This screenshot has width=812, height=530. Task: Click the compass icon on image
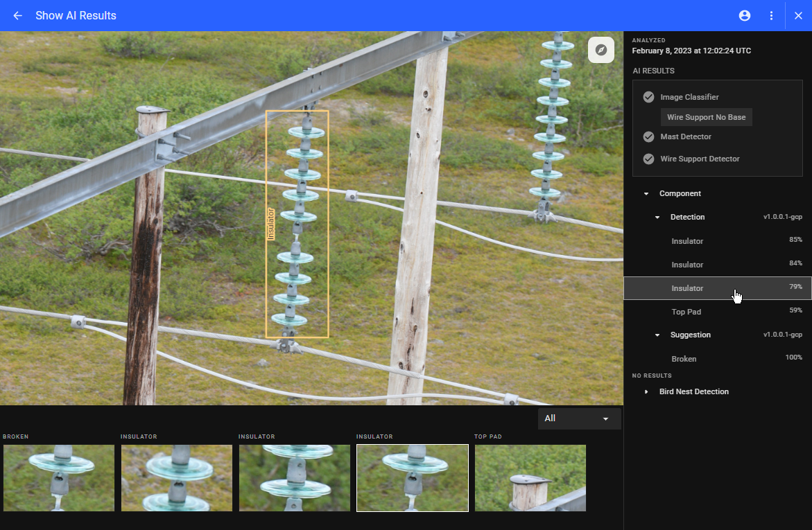(601, 50)
